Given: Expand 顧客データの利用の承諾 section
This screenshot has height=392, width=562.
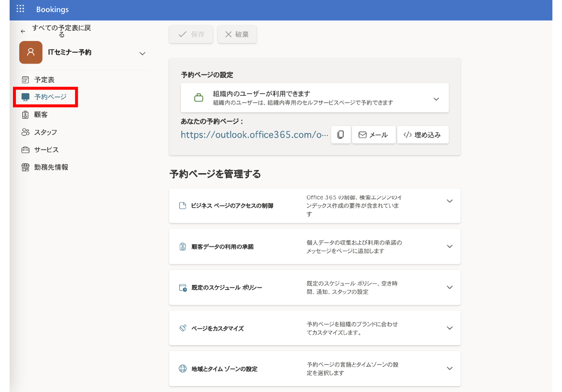Looking at the screenshot, I should click(x=450, y=246).
